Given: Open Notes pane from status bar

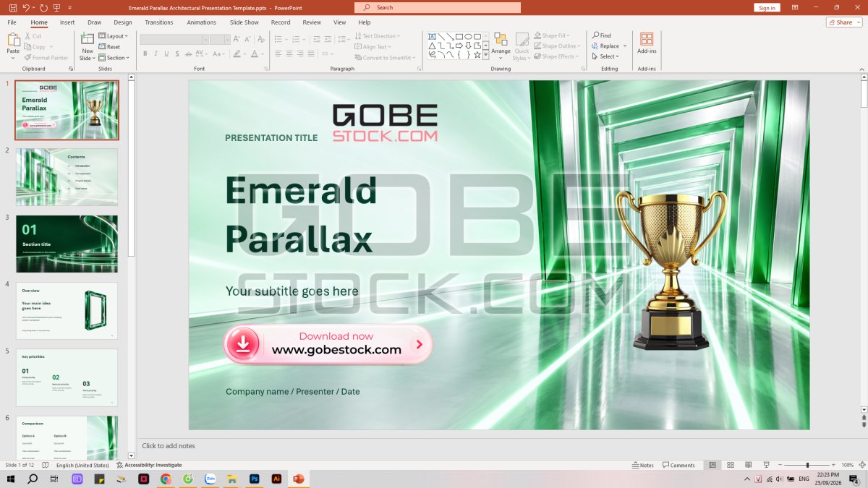Looking at the screenshot, I should tap(642, 465).
